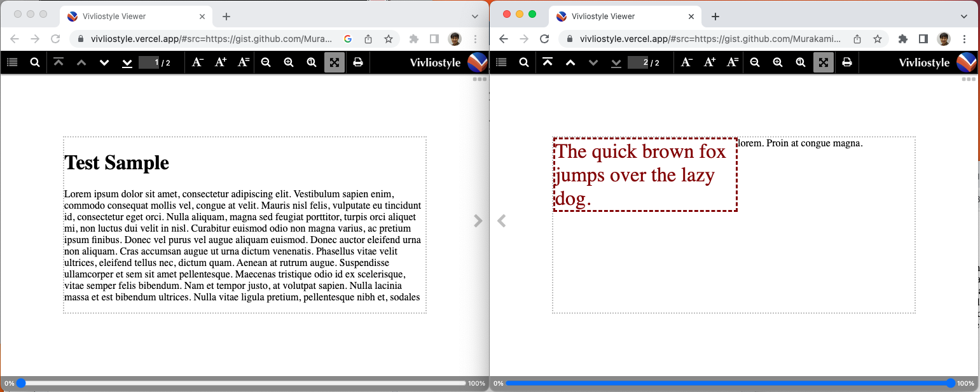The width and height of the screenshot is (980, 392).
Task: Click Google icon in left address bar
Action: pyautogui.click(x=348, y=39)
